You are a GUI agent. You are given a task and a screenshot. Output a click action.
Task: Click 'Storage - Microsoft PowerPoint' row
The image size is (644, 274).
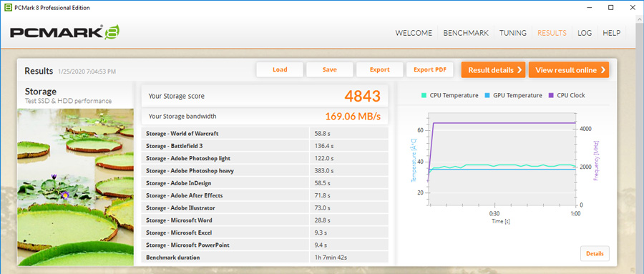point(265,245)
